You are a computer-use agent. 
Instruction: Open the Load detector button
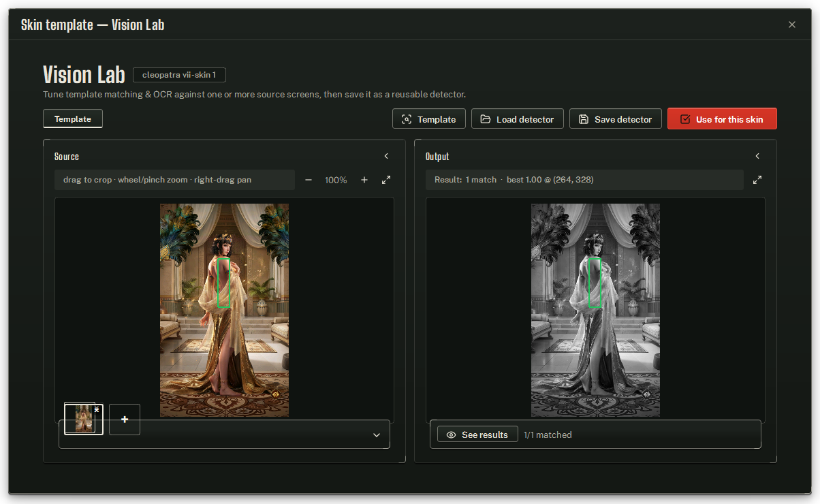[517, 119]
